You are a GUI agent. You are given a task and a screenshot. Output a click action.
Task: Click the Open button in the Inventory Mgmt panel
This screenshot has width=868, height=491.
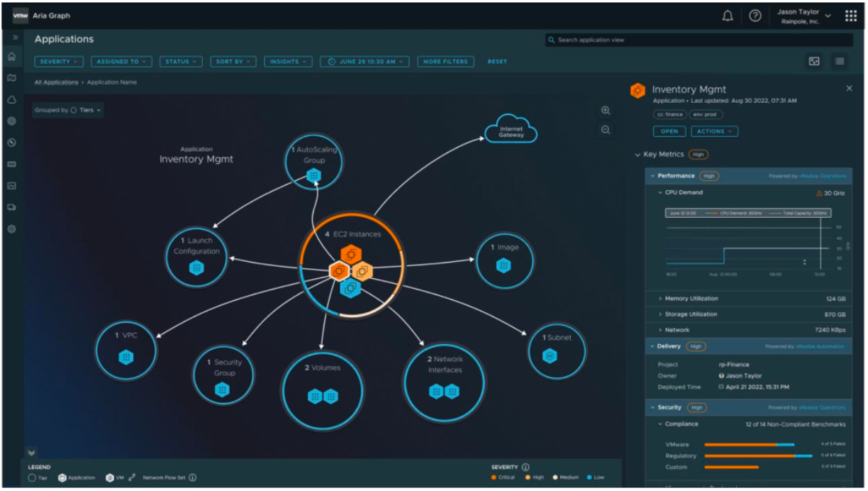669,131
